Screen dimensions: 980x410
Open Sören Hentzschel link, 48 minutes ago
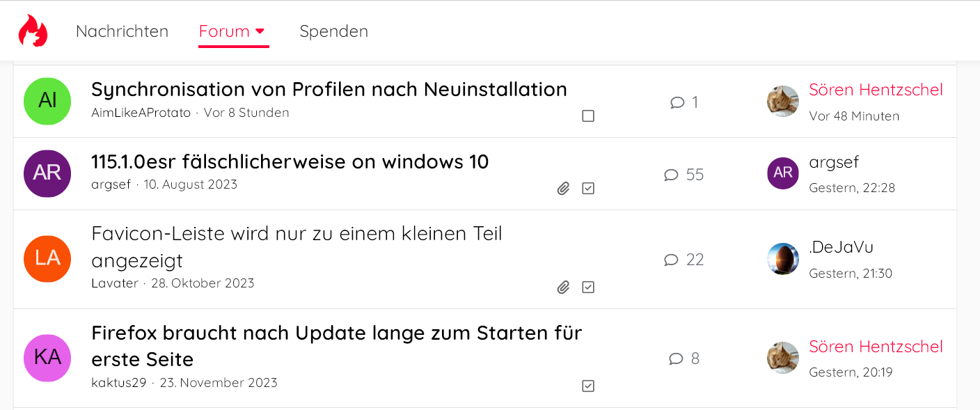876,90
